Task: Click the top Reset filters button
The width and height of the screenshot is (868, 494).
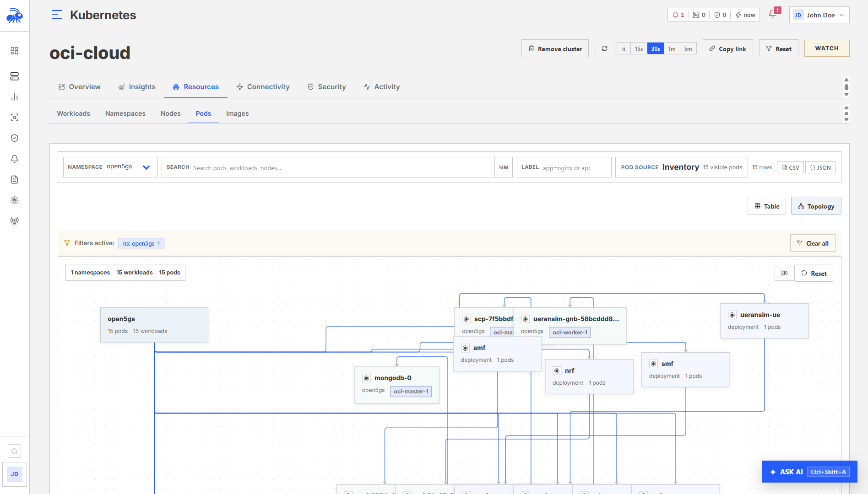Action: click(779, 48)
